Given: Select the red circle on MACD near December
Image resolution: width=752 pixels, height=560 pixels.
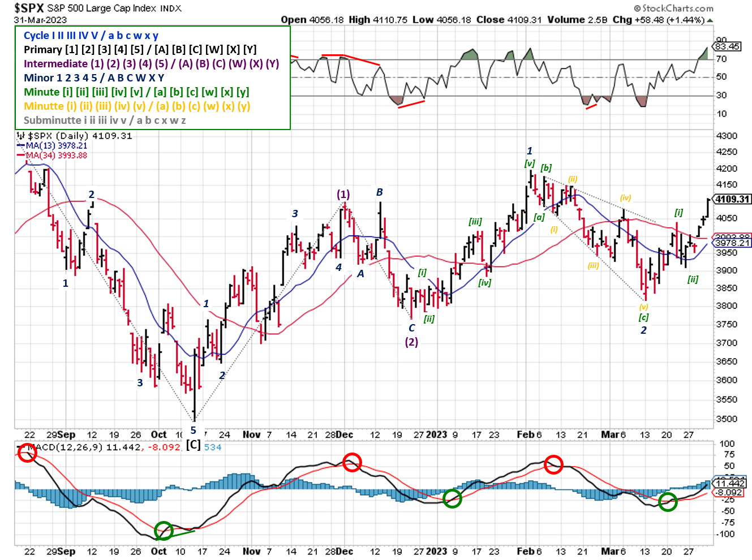Looking at the screenshot, I should [x=352, y=462].
